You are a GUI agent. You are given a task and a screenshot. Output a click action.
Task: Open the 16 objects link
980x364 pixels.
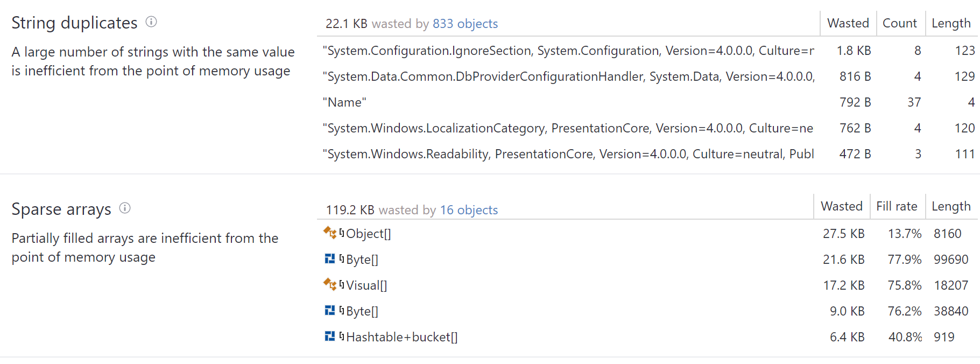coord(469,210)
